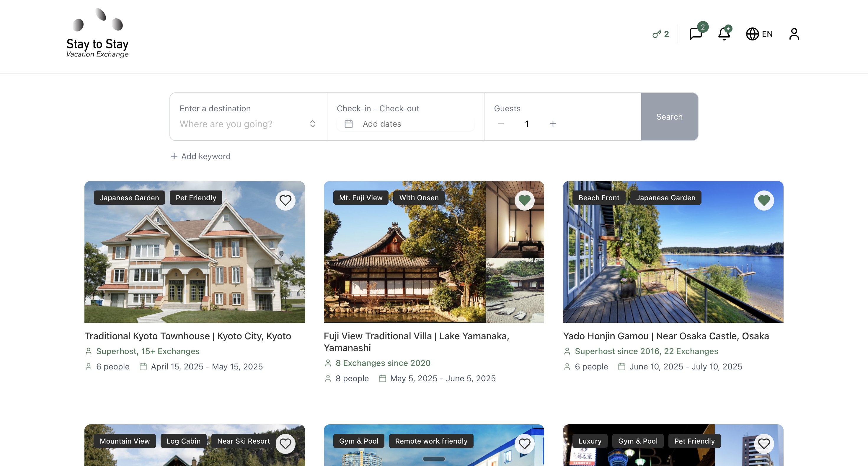Click the Stay to Stay logo
Viewport: 868px width, 466px height.
point(97,34)
